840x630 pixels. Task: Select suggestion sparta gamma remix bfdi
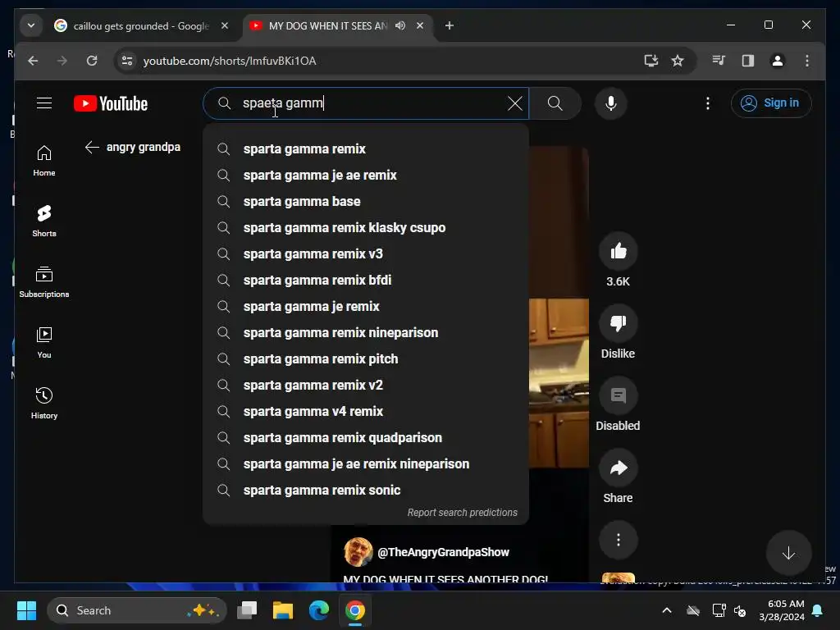(366, 281)
